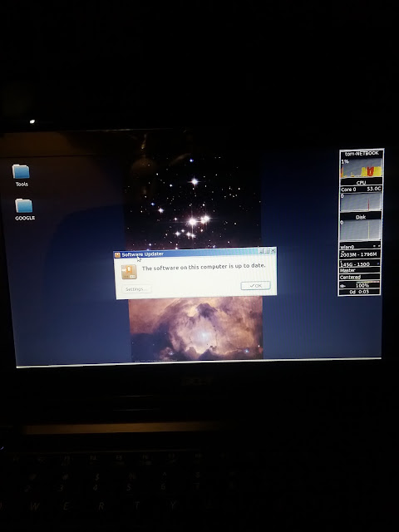The width and height of the screenshot is (399, 532).
Task: Click the Software Updater title bar icon
Action: pos(117,255)
